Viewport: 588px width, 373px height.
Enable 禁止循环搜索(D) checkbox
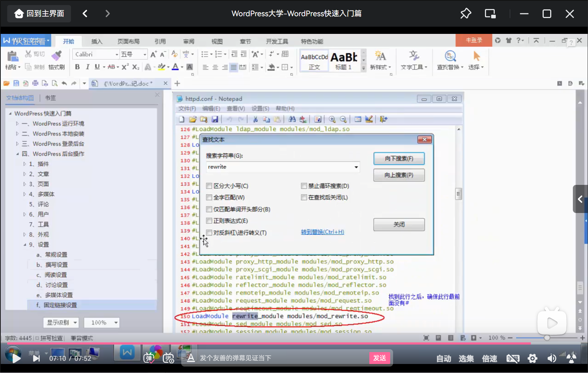click(x=304, y=186)
